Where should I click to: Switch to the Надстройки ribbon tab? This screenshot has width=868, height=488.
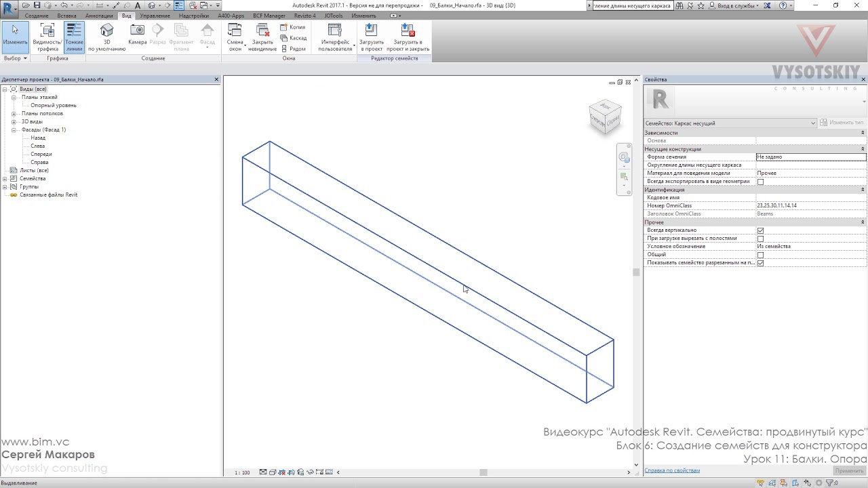coord(193,15)
